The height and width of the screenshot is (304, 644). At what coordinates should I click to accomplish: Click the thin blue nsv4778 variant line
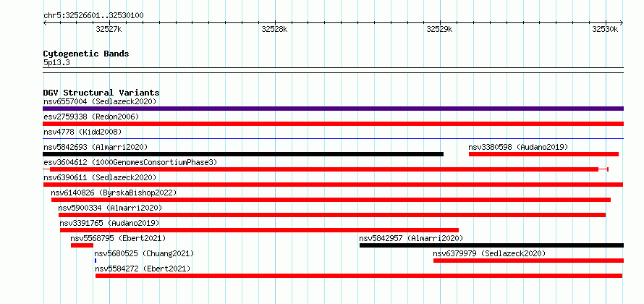click(333, 139)
